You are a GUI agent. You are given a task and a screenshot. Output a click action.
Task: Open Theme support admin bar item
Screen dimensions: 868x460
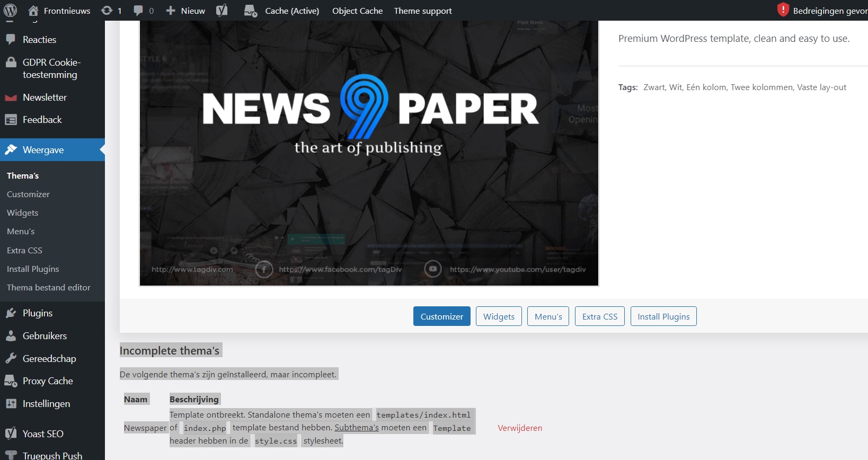(423, 11)
